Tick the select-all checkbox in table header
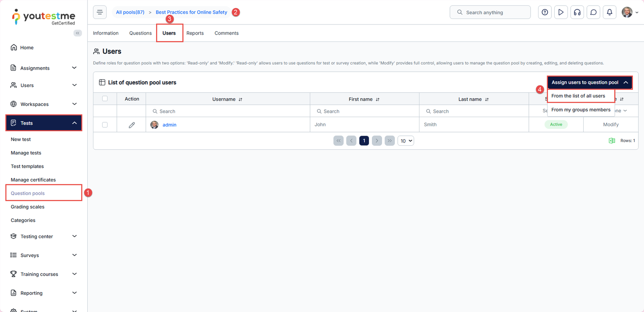Image resolution: width=644 pixels, height=312 pixels. 105,99
